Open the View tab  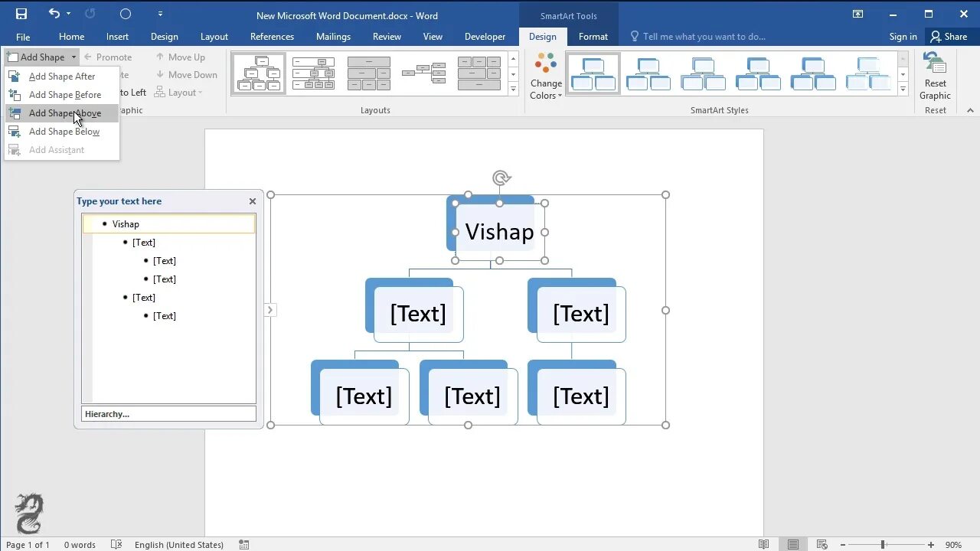433,37
